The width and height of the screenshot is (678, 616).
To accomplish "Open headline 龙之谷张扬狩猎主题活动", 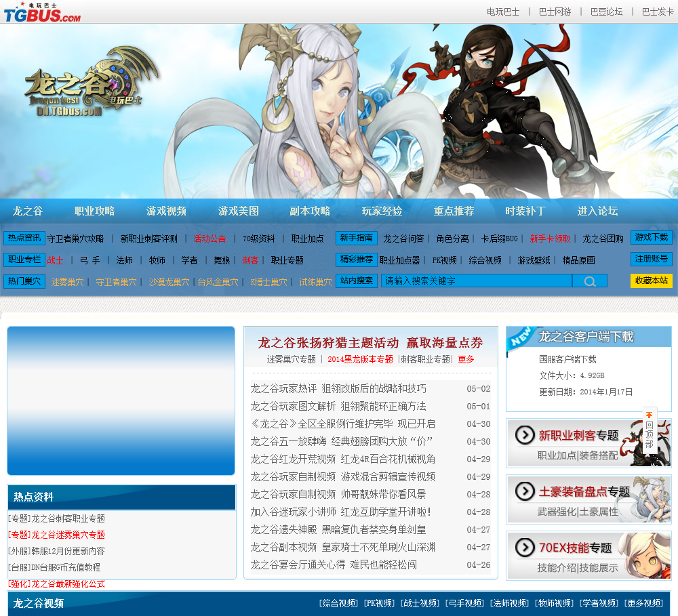I will 328,343.
